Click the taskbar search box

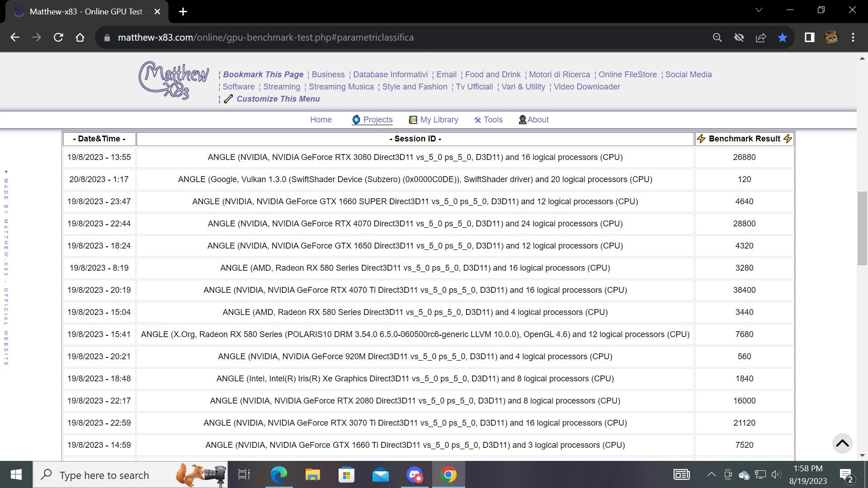pos(130,474)
